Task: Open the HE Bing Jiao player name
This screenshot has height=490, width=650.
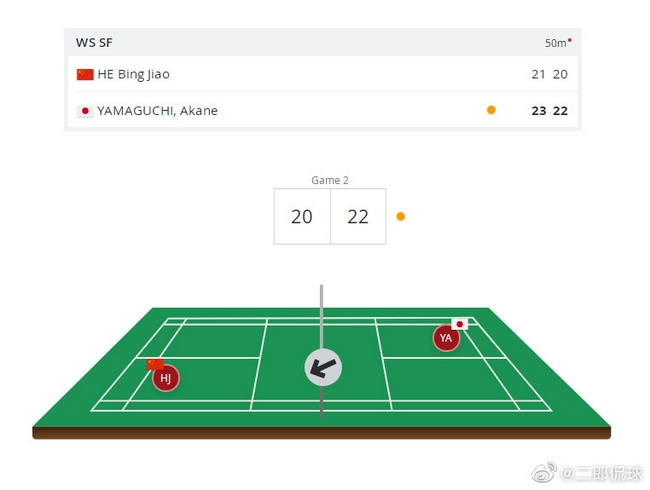Action: click(x=133, y=75)
